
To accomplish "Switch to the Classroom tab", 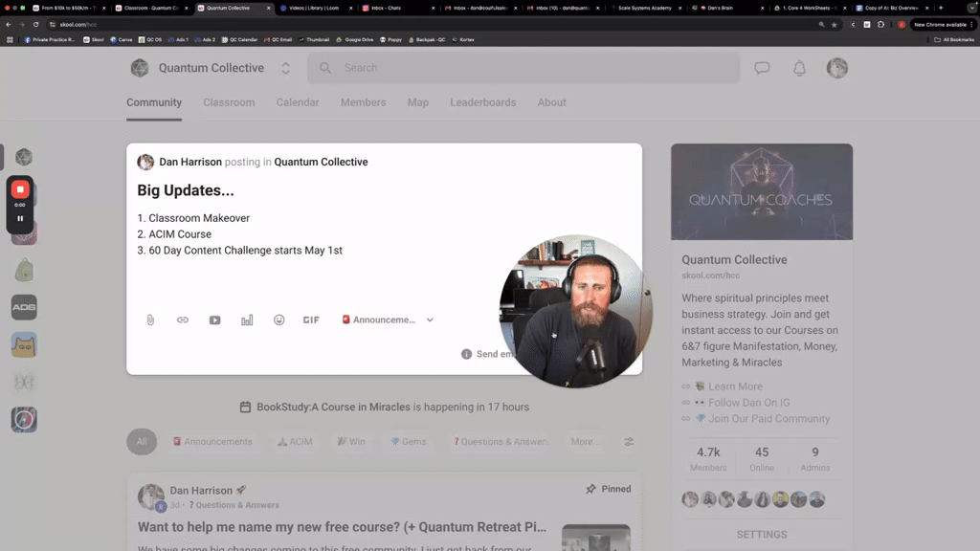I will 229,102.
